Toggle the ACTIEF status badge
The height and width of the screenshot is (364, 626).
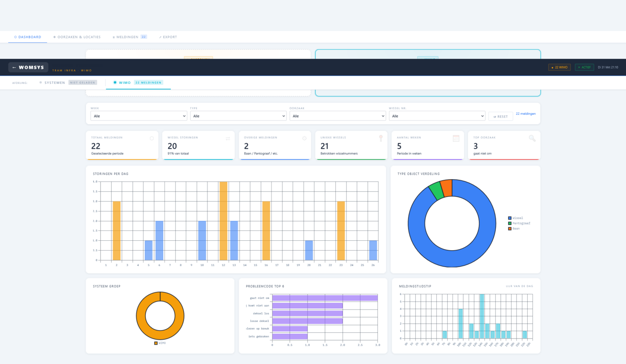[584, 67]
